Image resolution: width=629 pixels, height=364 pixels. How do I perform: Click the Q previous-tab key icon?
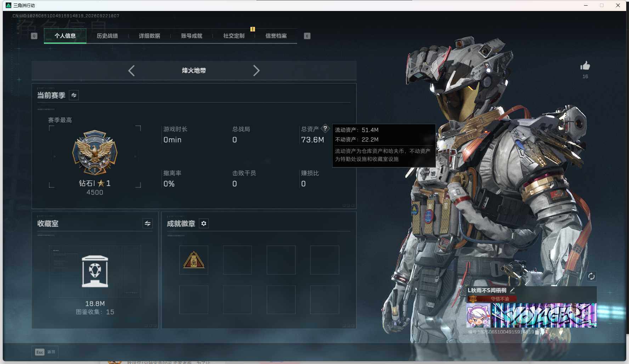(34, 36)
